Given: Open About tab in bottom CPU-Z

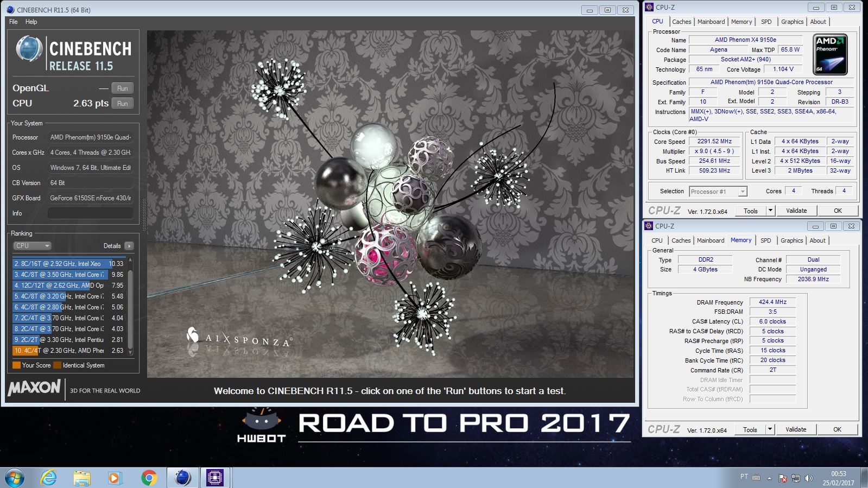Looking at the screenshot, I should 818,240.
